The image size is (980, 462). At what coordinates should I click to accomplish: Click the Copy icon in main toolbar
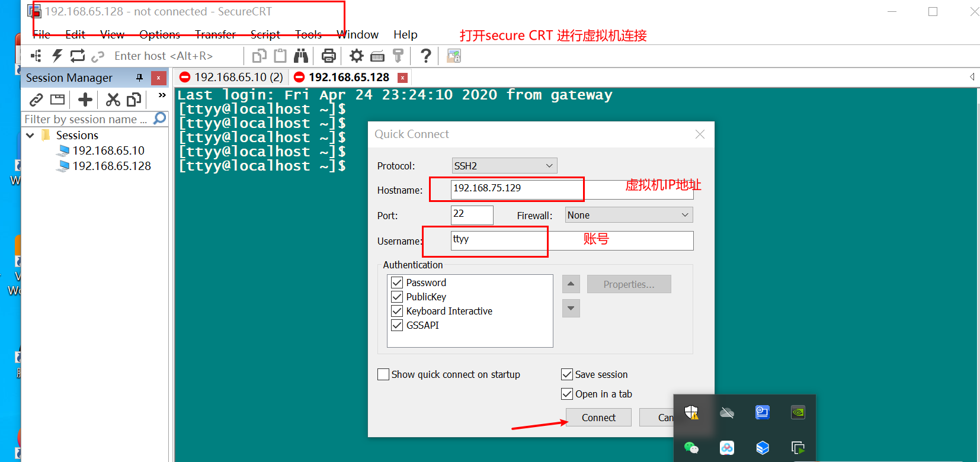[259, 56]
